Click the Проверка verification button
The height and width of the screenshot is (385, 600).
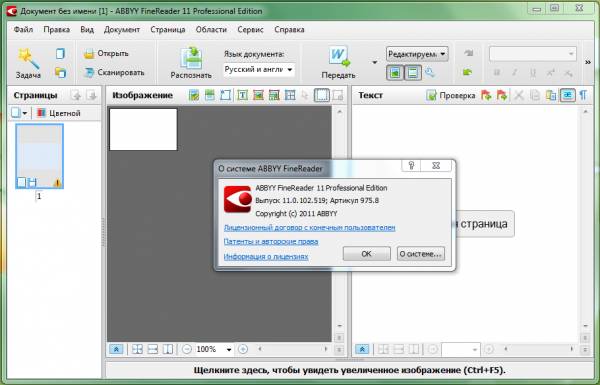coord(450,95)
